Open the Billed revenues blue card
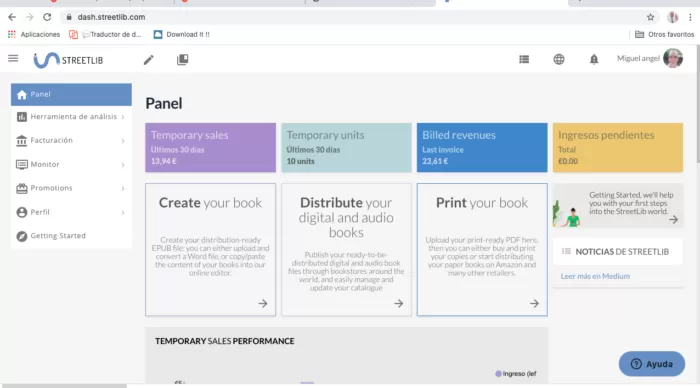 point(482,148)
